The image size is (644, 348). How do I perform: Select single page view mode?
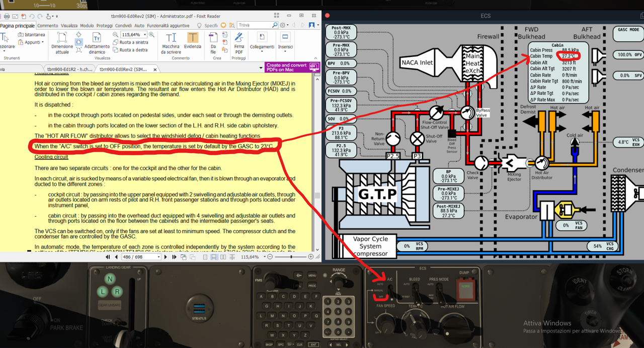pos(205,257)
